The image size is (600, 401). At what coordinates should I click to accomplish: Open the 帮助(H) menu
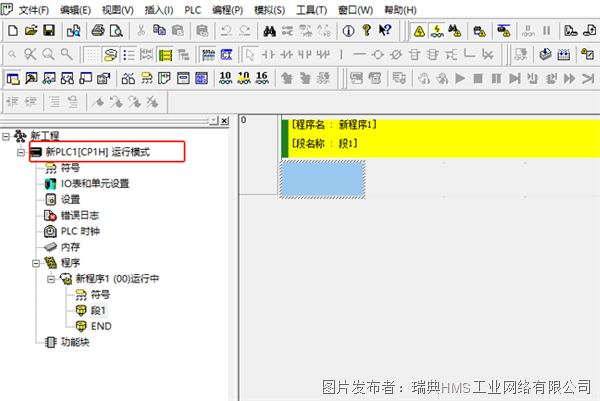(x=400, y=10)
